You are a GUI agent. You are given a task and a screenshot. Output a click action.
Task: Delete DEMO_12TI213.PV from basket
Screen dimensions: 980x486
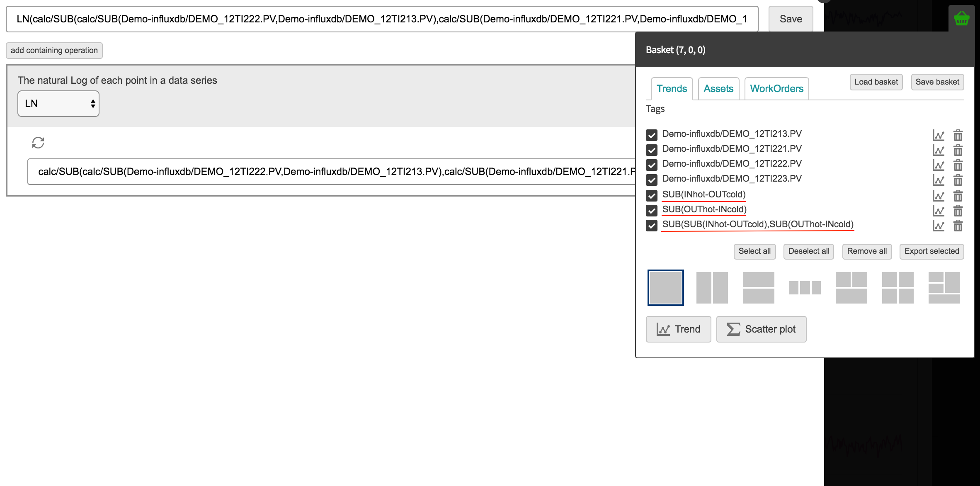click(958, 135)
